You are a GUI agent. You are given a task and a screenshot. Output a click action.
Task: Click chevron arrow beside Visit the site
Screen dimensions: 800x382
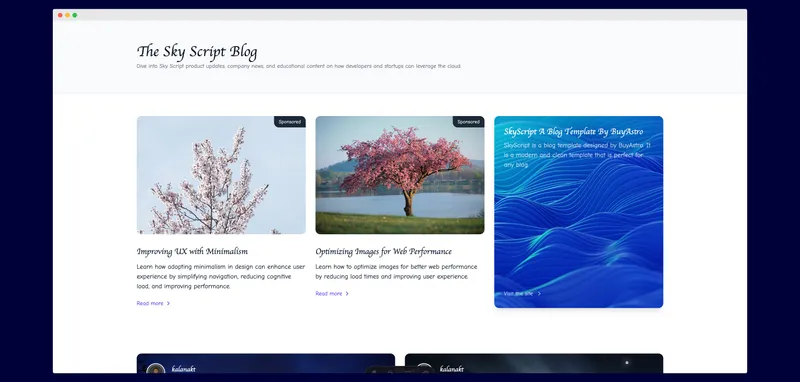click(539, 294)
